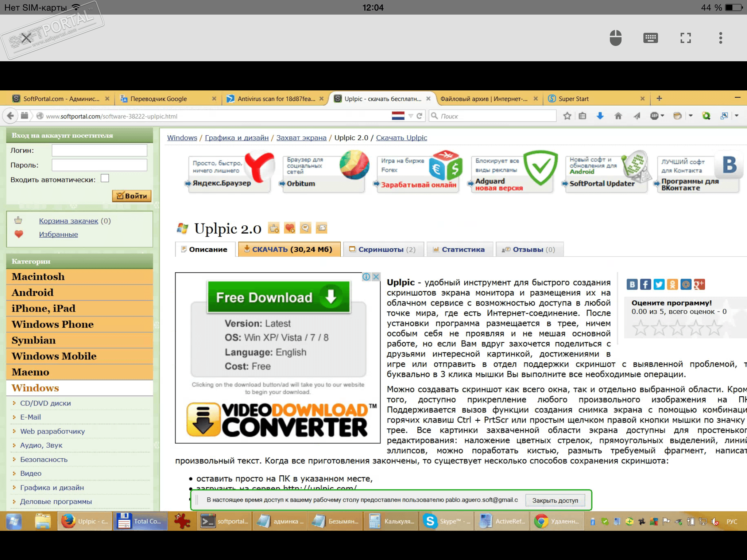This screenshot has width=747, height=560.
Task: Expand the URL bar history dropdown arrow
Action: tap(411, 116)
